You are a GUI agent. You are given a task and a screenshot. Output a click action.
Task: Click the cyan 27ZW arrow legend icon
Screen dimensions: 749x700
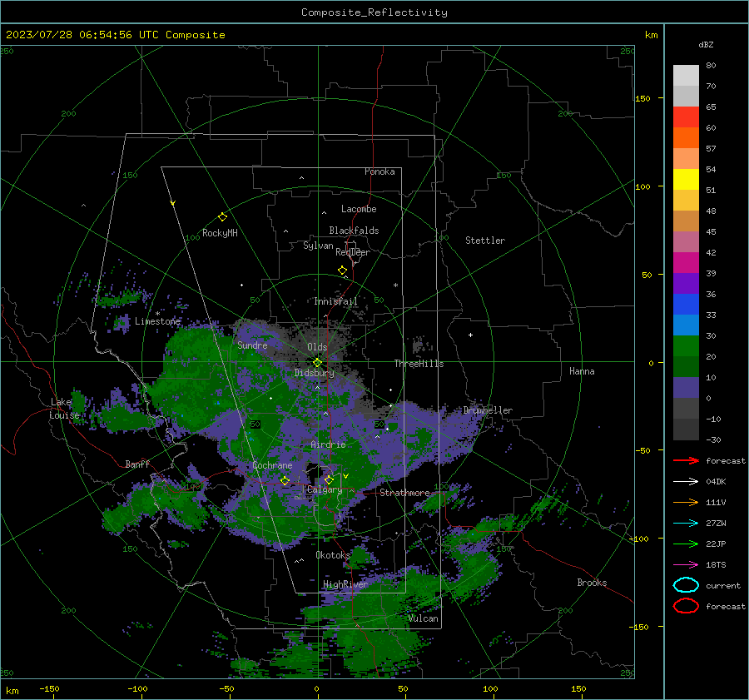[686, 524]
